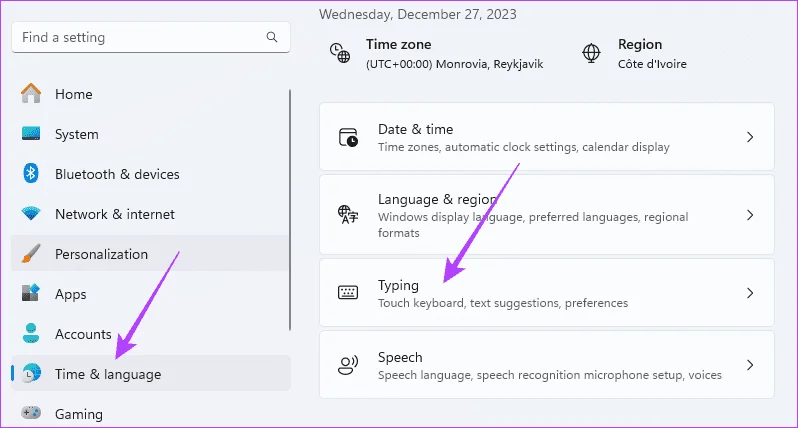Open Accounts settings category
Viewport: 798px width, 428px height.
pos(151,334)
